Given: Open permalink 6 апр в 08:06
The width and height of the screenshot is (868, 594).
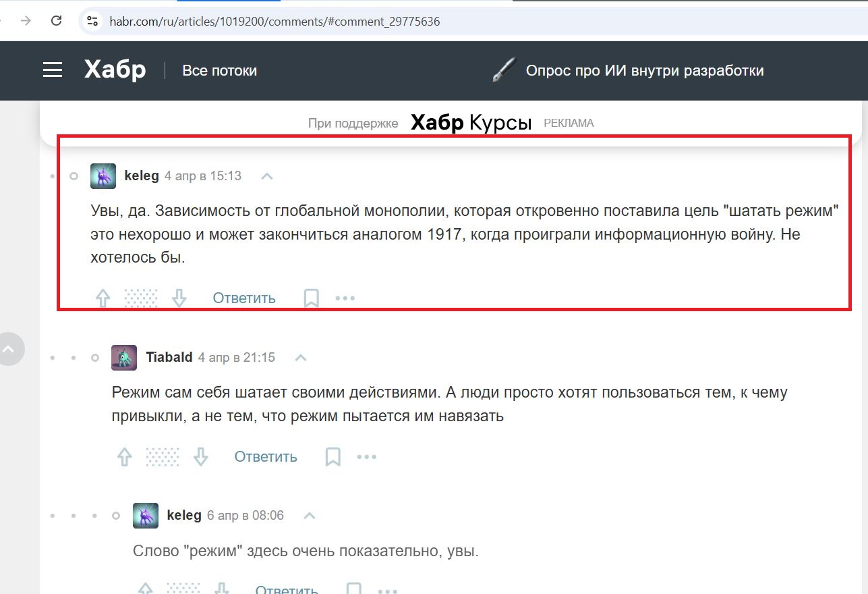Looking at the screenshot, I should (245, 515).
